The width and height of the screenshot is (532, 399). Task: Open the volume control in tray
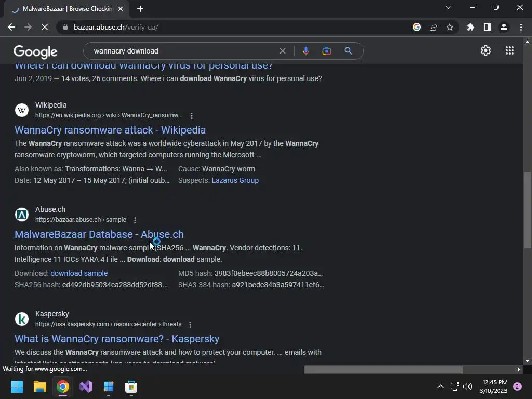pos(468,387)
